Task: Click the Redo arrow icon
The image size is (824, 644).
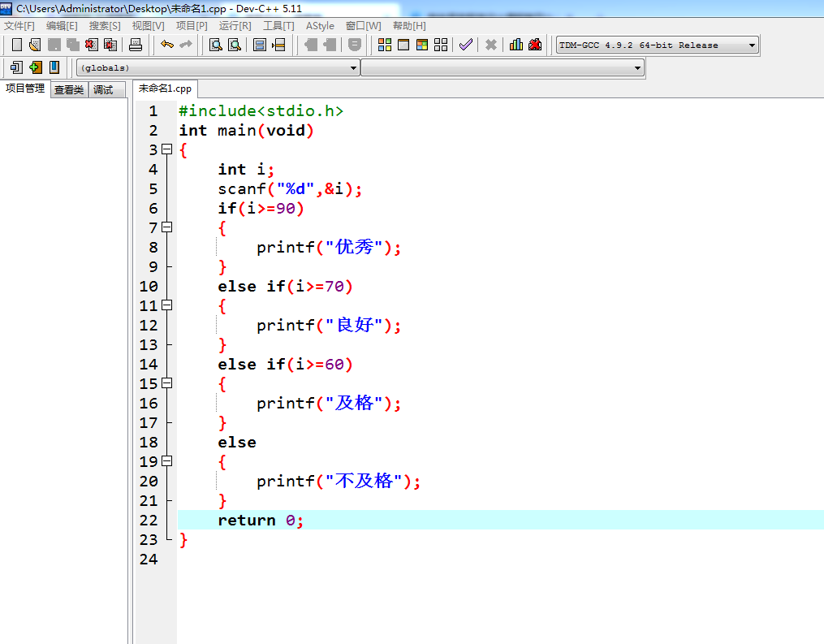Action: click(x=186, y=45)
